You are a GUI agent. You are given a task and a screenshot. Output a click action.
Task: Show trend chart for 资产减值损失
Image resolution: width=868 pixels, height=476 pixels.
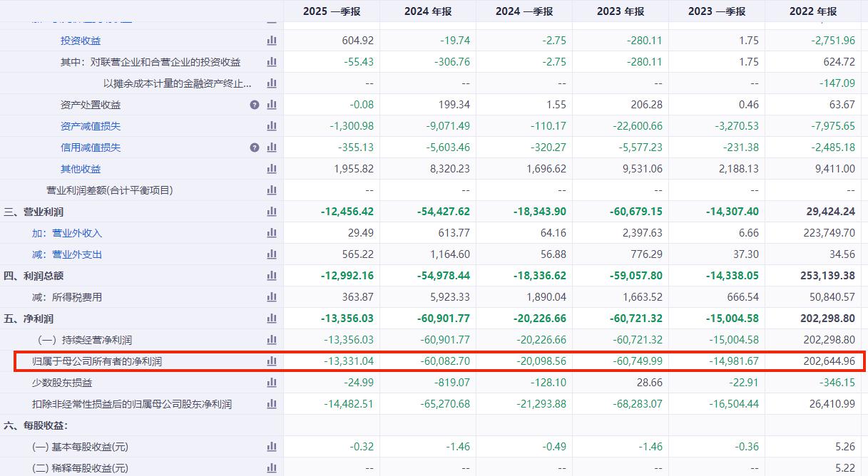click(x=271, y=126)
